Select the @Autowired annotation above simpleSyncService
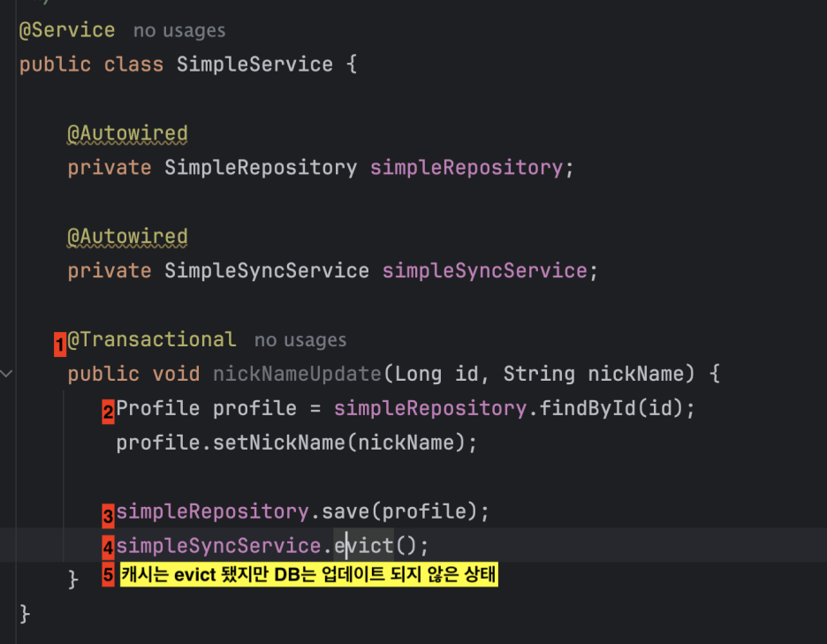Image resolution: width=827 pixels, height=644 pixels. tap(127, 237)
